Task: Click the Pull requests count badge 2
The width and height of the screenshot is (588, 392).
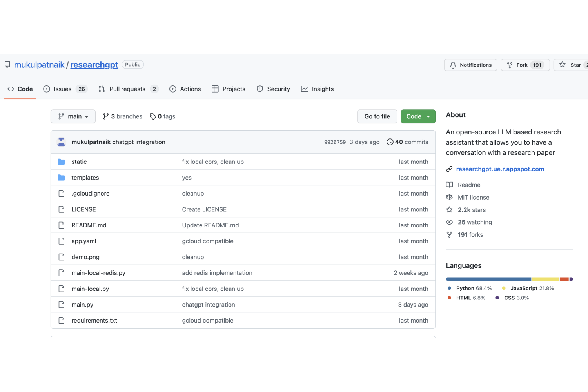Action: 154,89
